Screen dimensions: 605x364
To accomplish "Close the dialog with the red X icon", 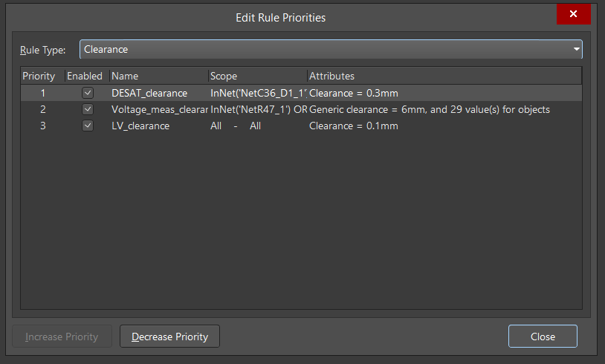I will [573, 14].
